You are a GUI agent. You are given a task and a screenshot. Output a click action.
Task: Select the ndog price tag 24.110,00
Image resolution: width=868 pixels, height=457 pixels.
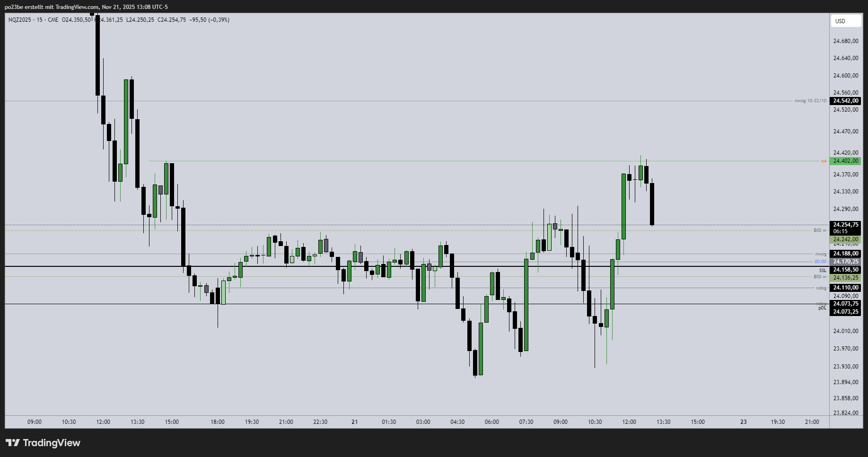[x=845, y=288]
